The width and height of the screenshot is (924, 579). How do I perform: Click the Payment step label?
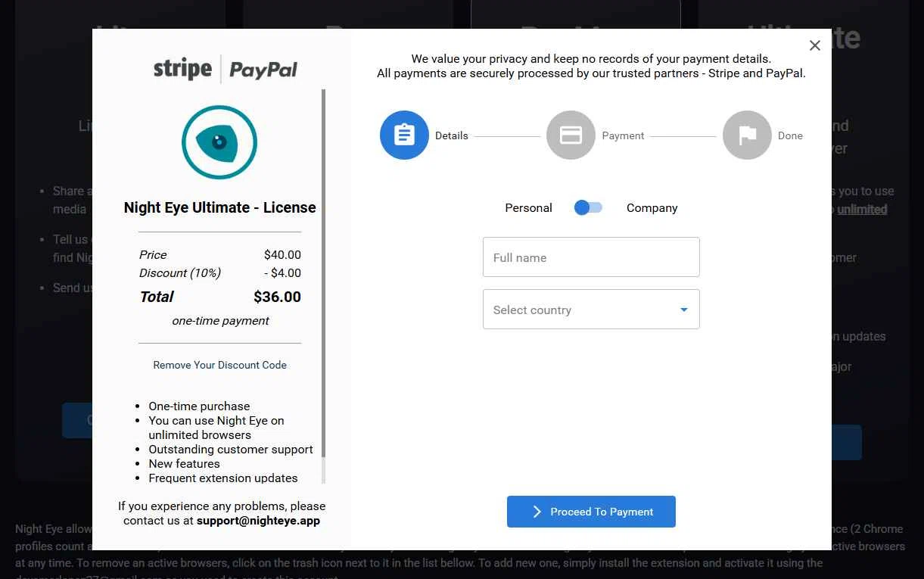tap(623, 135)
